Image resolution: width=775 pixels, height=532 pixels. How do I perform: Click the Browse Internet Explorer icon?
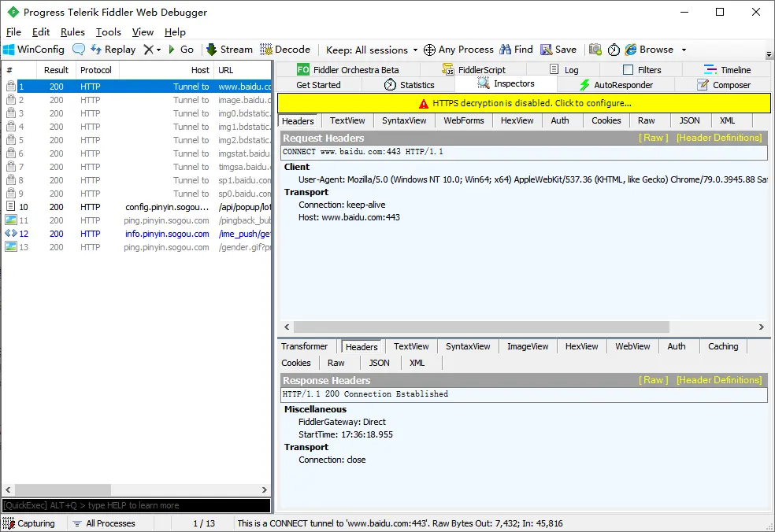click(631, 50)
